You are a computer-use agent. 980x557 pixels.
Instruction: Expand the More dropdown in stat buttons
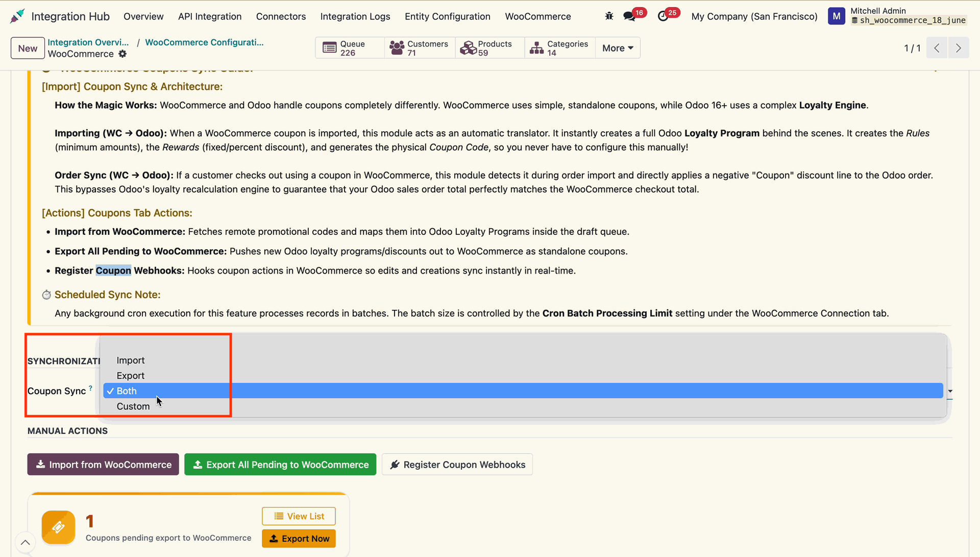tap(618, 48)
